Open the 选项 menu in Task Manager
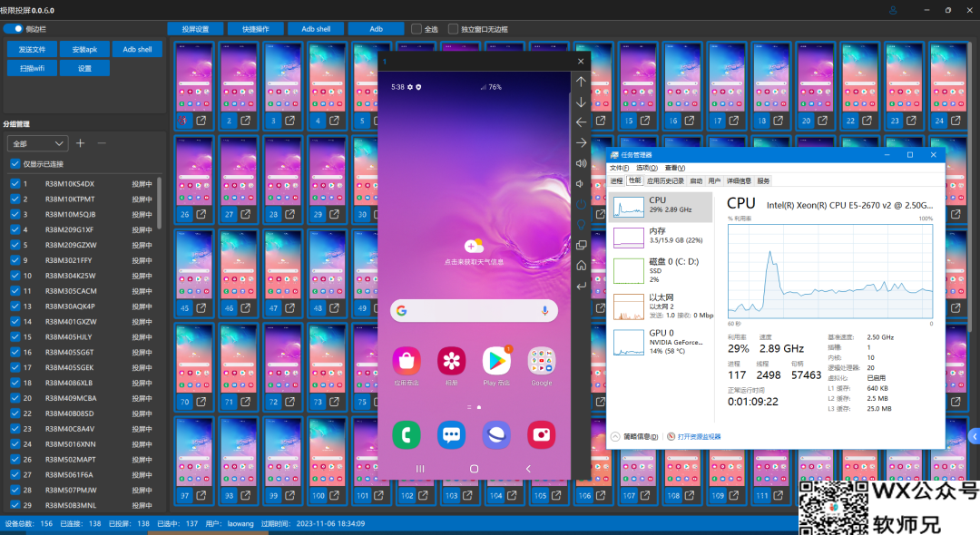Image resolution: width=980 pixels, height=535 pixels. [646, 168]
